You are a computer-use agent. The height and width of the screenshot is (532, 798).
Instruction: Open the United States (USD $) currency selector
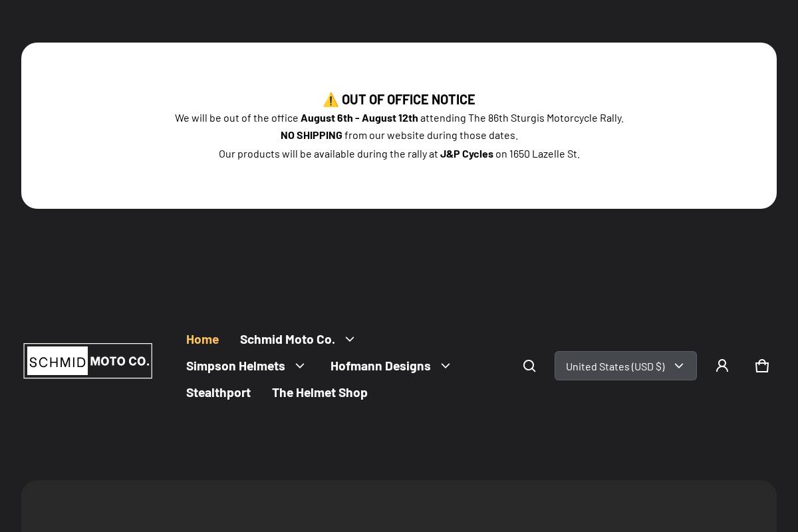(626, 366)
